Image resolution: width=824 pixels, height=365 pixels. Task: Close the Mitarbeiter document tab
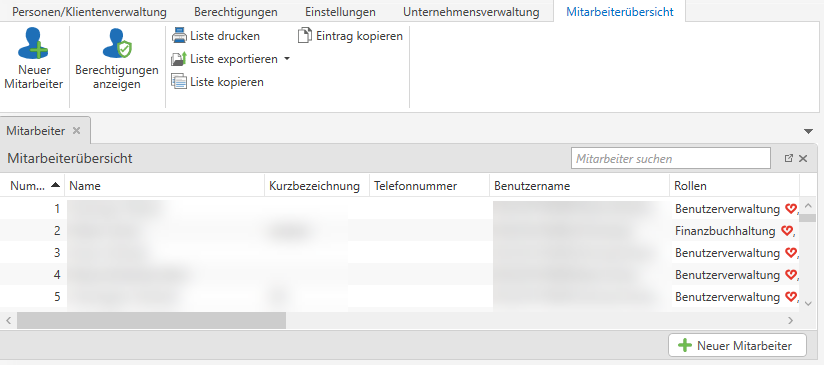76,131
